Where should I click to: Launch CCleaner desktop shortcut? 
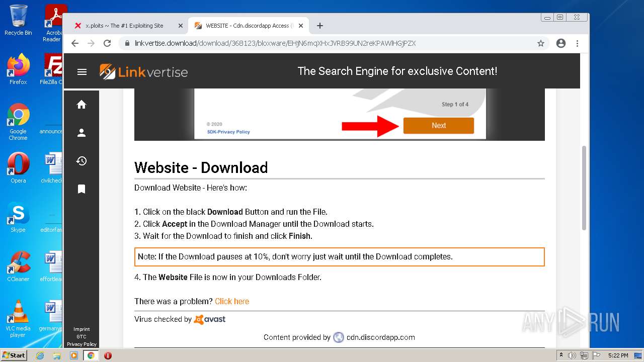[18, 266]
